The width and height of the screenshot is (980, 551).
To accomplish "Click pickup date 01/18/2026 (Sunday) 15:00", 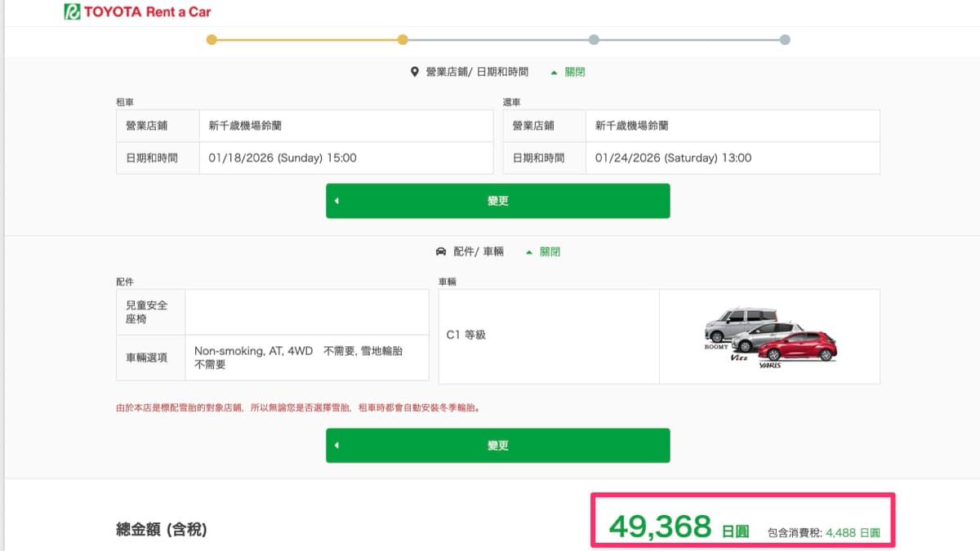I will pyautogui.click(x=283, y=158).
